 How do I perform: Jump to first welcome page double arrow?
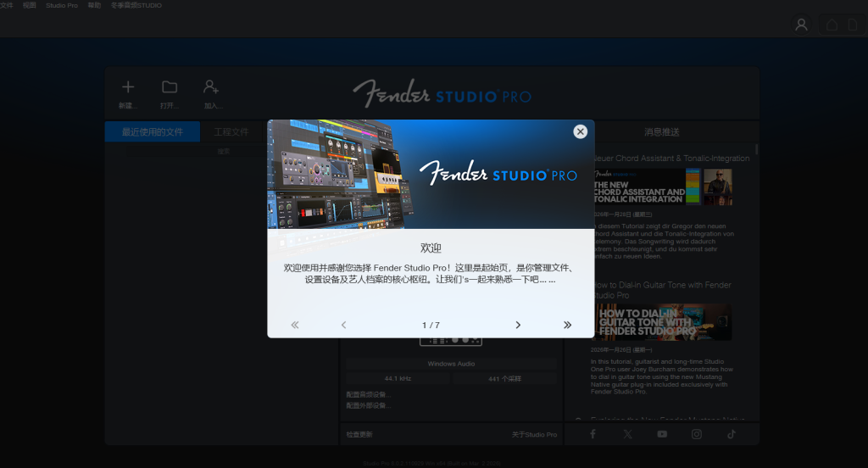click(295, 325)
